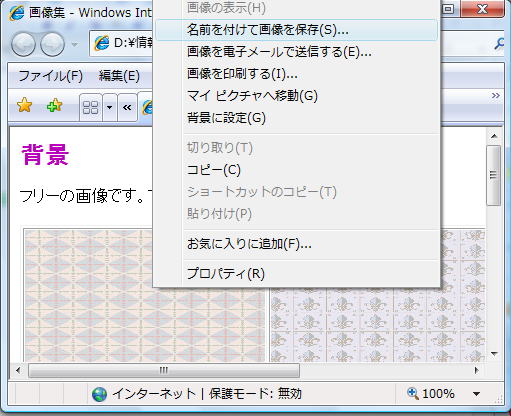Viewport: 511px width, 416px height.
Task: Click the zoom magnifier icon in status bar
Action: click(x=413, y=393)
